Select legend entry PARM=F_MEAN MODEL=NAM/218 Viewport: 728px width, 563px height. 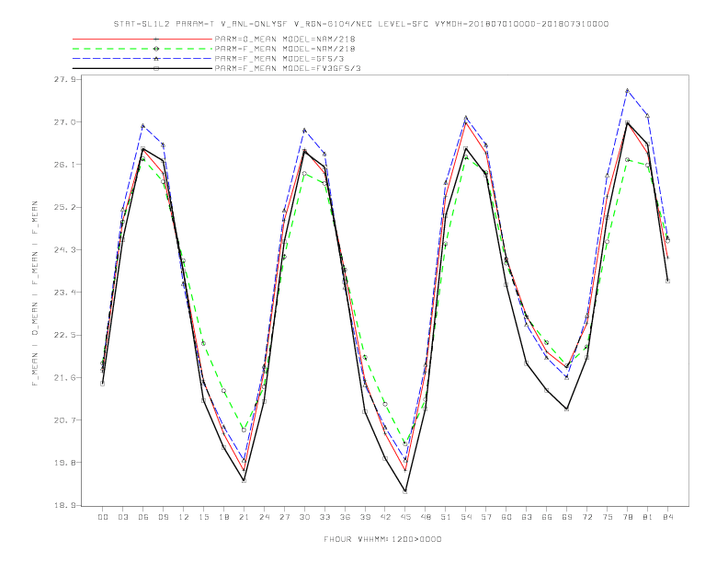pos(285,49)
